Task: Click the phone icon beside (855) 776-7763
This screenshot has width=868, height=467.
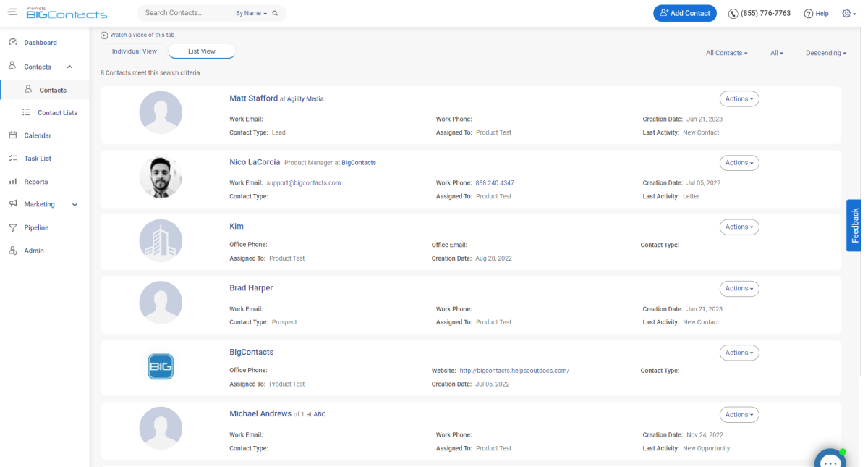Action: click(x=733, y=14)
